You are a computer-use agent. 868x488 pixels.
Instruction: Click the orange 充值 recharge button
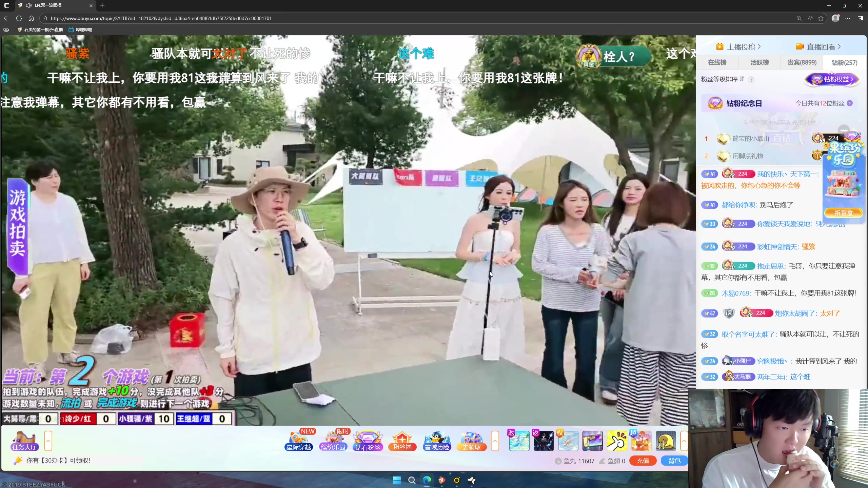643,461
